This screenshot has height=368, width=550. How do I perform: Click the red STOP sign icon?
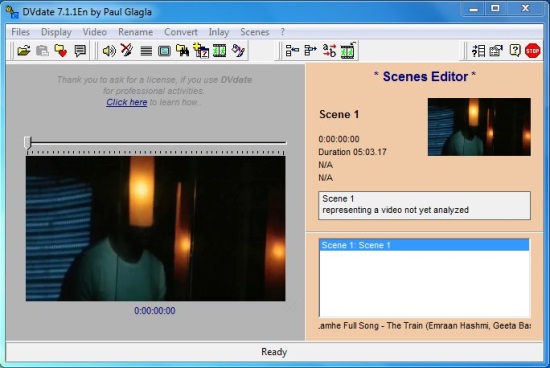[532, 51]
